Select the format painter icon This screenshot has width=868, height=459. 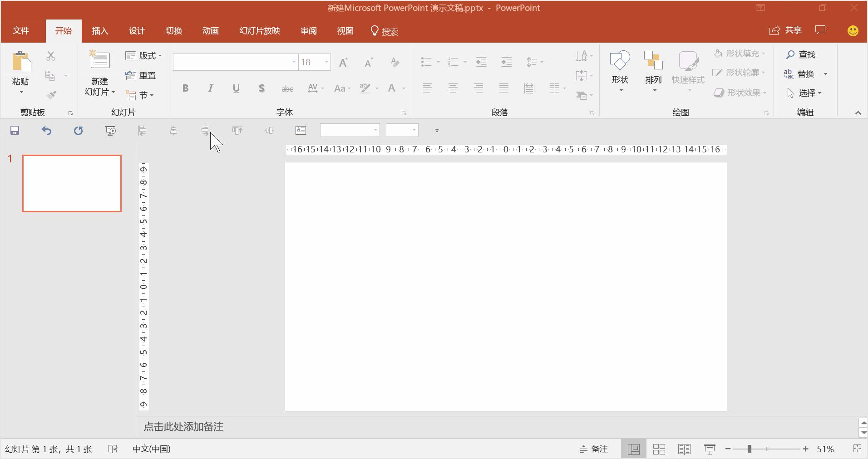[x=51, y=95]
